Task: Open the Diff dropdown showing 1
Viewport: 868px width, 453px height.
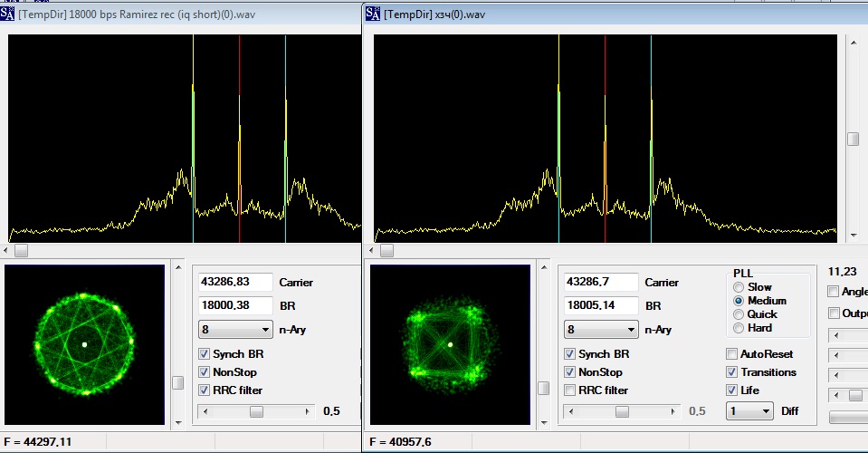Action: [749, 411]
